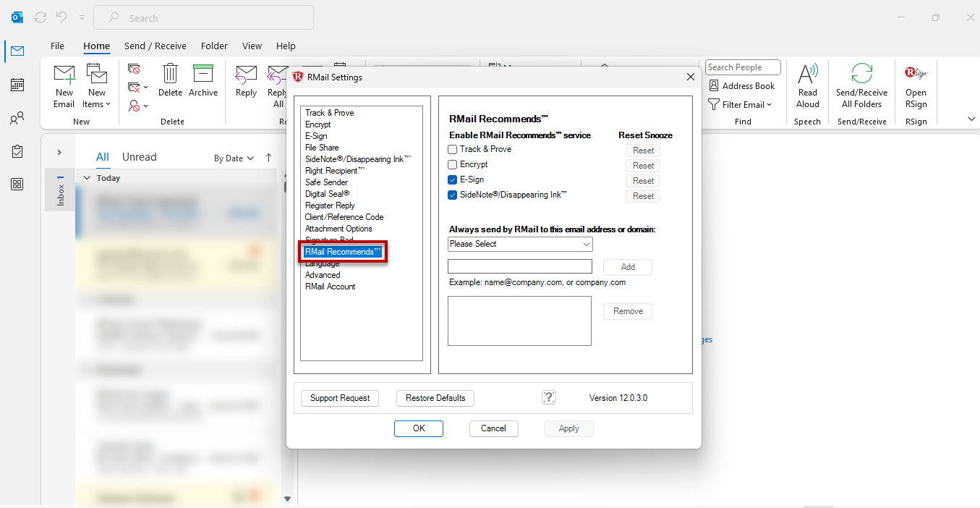The image size is (980, 508).
Task: Open the View tab
Action: 252,46
